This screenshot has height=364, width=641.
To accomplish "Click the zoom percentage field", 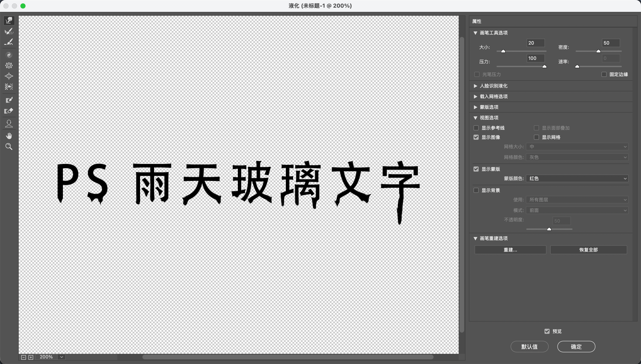I will pos(47,357).
